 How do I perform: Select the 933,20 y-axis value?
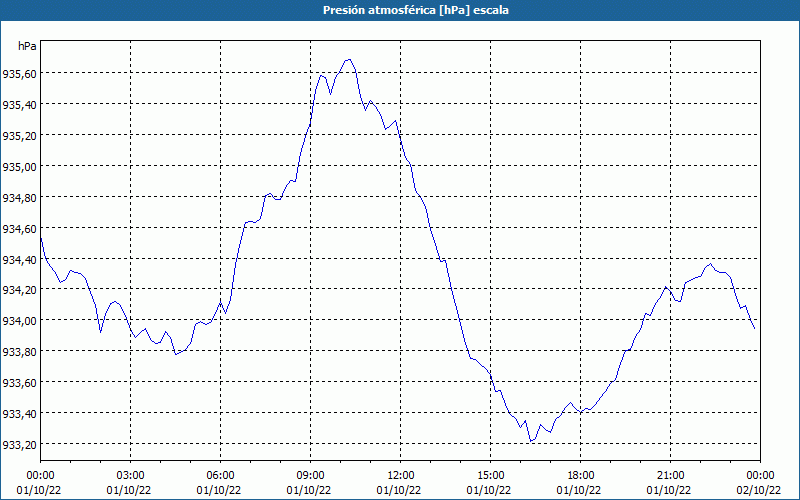point(19,445)
